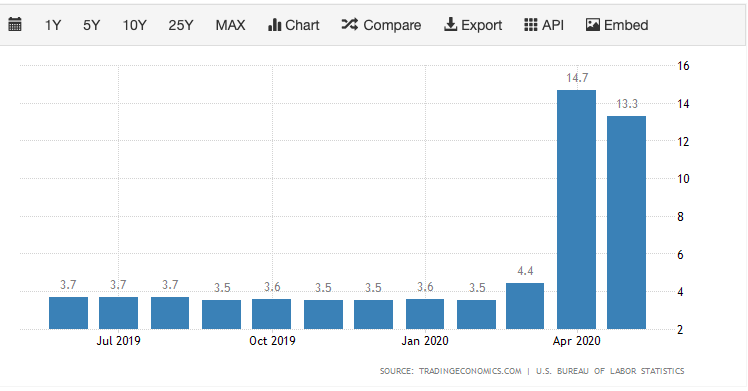Click the bar above Jan 2020 label
748x391 pixels.
pyautogui.click(x=425, y=314)
